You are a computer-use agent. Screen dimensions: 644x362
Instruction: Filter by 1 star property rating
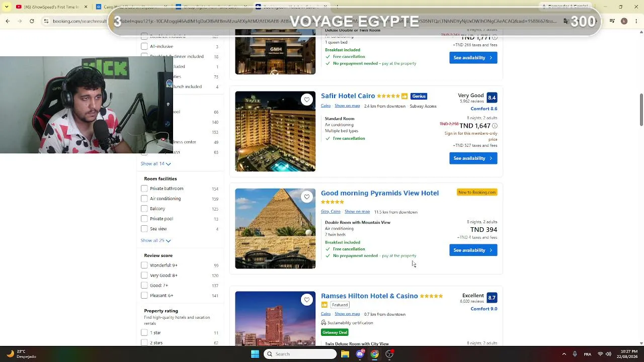click(x=144, y=332)
